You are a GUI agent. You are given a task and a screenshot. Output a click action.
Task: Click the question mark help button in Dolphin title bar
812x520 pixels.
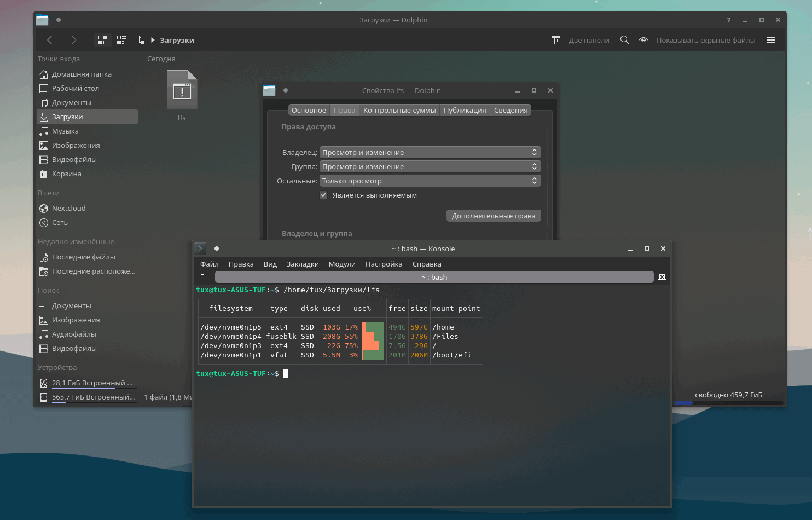[729, 20]
